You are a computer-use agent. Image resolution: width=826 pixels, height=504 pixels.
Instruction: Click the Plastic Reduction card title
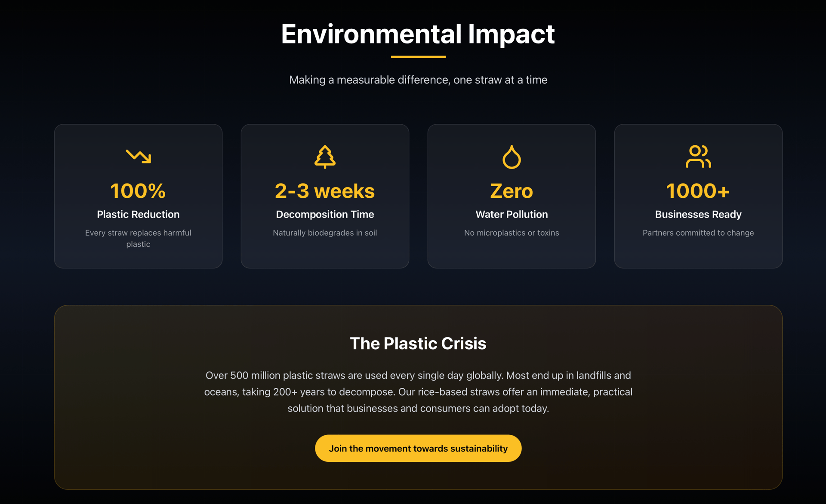(138, 214)
